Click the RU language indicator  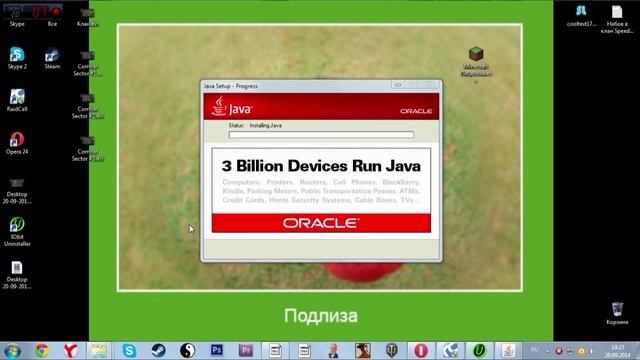[534, 350]
